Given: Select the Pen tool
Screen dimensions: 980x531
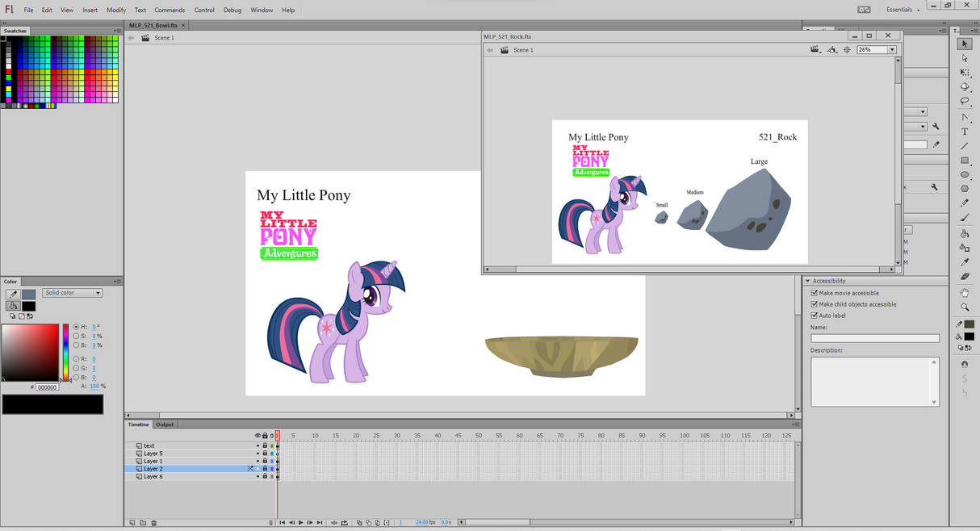Looking at the screenshot, I should (965, 117).
